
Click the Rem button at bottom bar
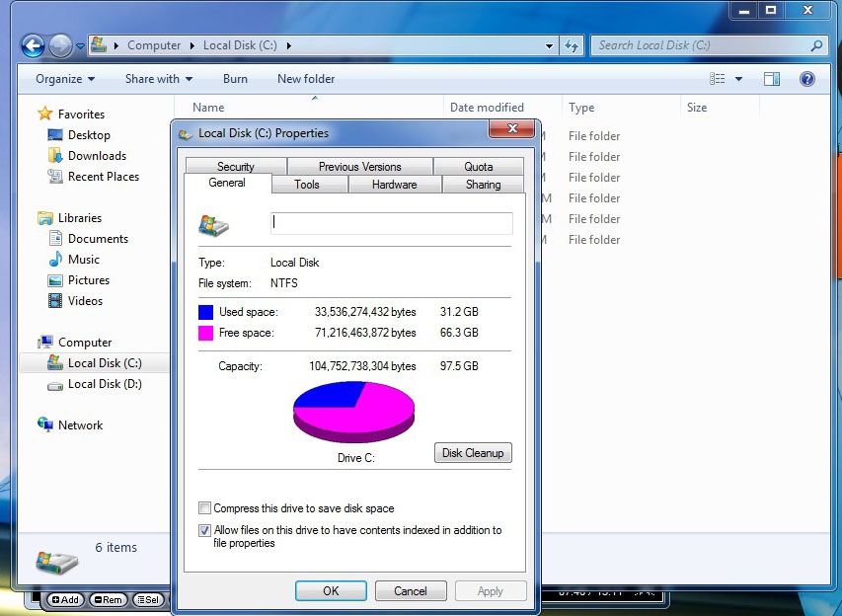[x=108, y=600]
